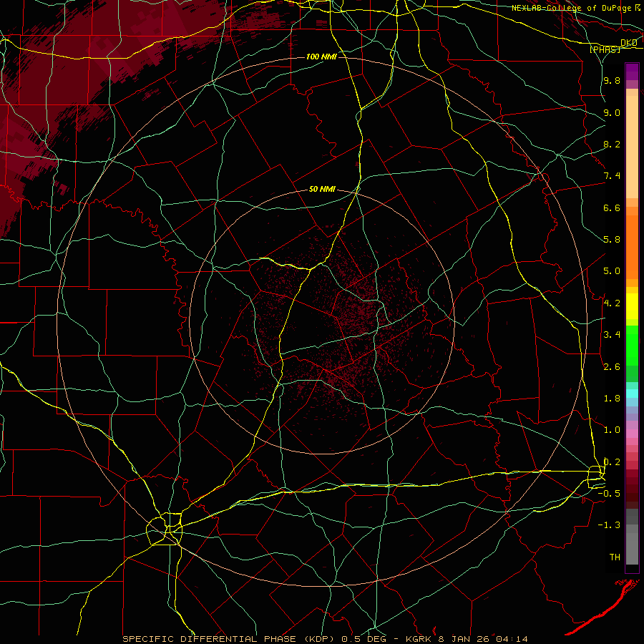644x644 pixels.
Task: Click the 1.0 scale value
Action: click(612, 430)
